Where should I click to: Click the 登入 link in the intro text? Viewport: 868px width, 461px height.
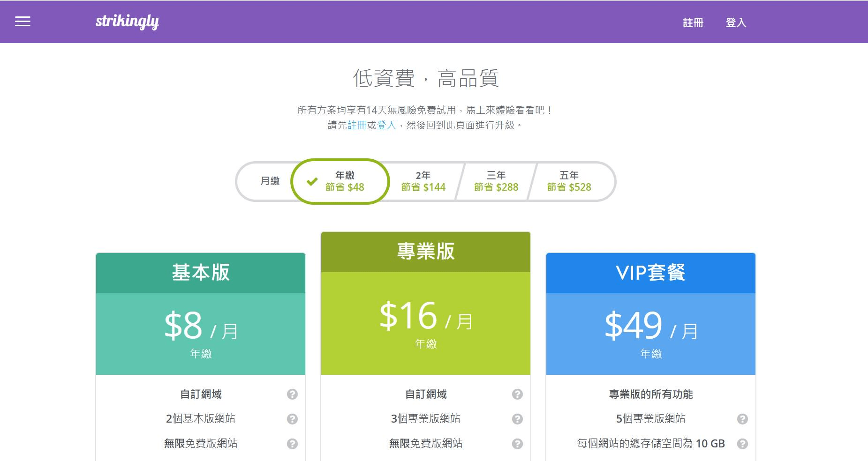tap(385, 126)
